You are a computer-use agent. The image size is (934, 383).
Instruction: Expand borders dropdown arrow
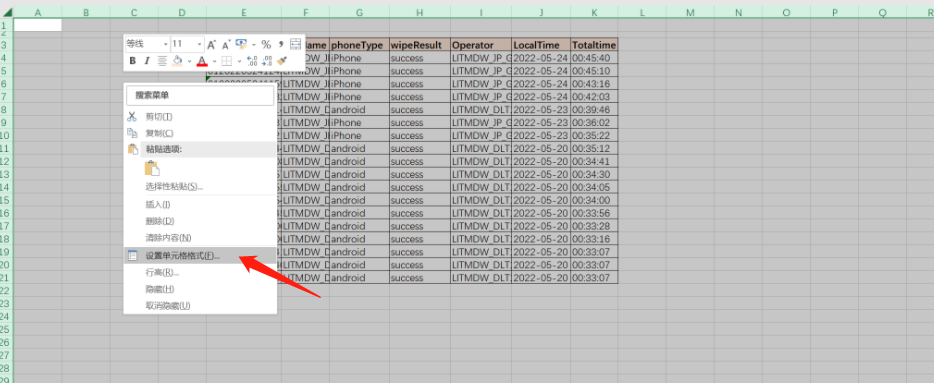point(239,61)
